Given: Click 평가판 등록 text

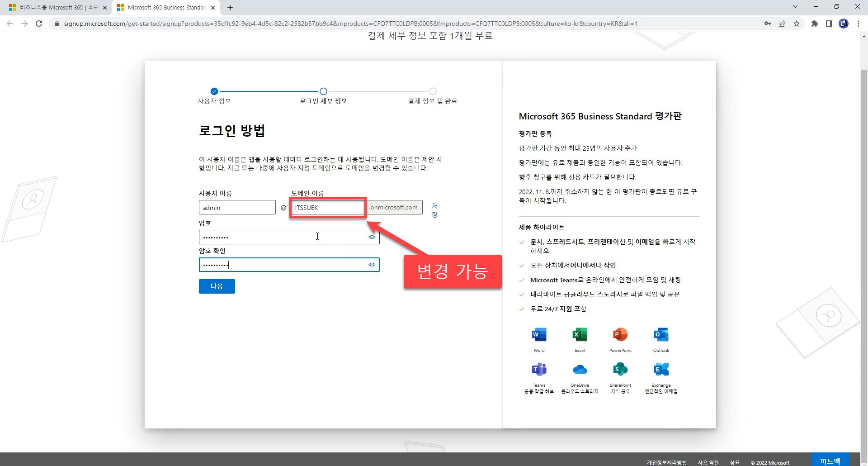Looking at the screenshot, I should [x=535, y=133].
